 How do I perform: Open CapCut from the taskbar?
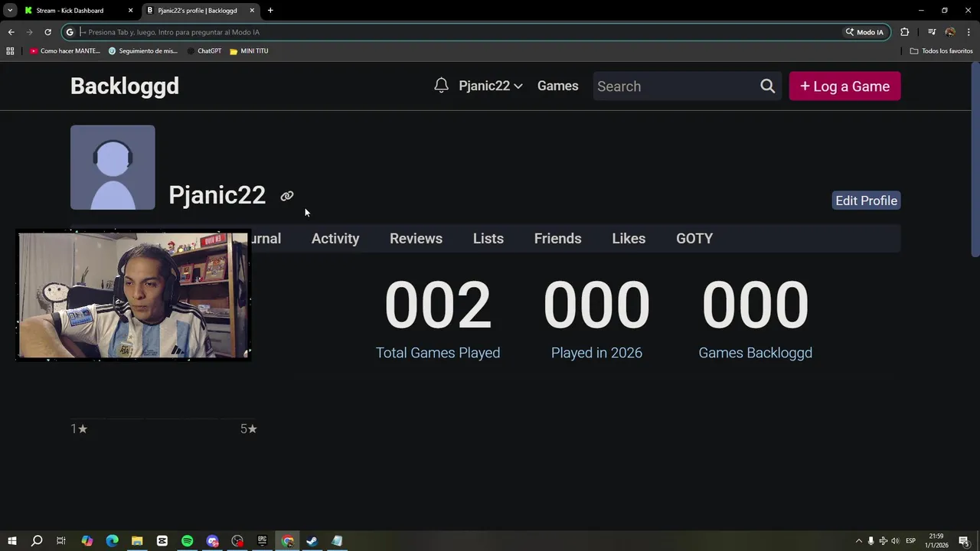[x=162, y=541]
